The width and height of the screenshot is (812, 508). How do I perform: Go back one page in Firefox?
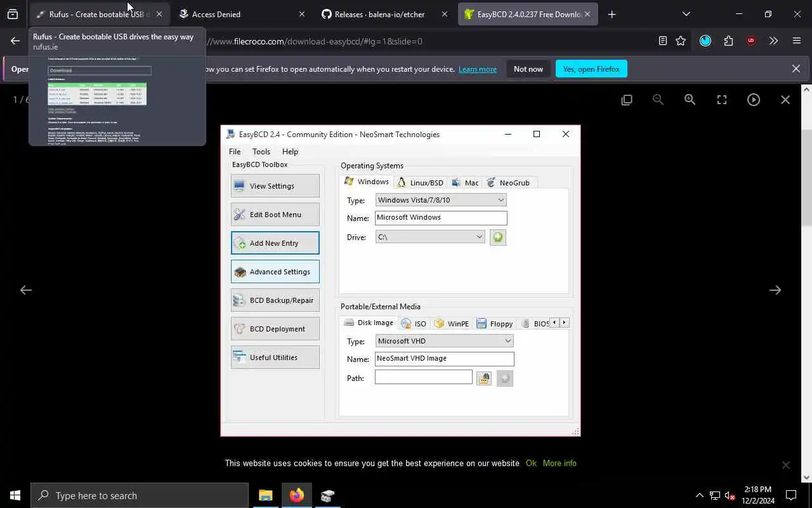click(x=15, y=41)
